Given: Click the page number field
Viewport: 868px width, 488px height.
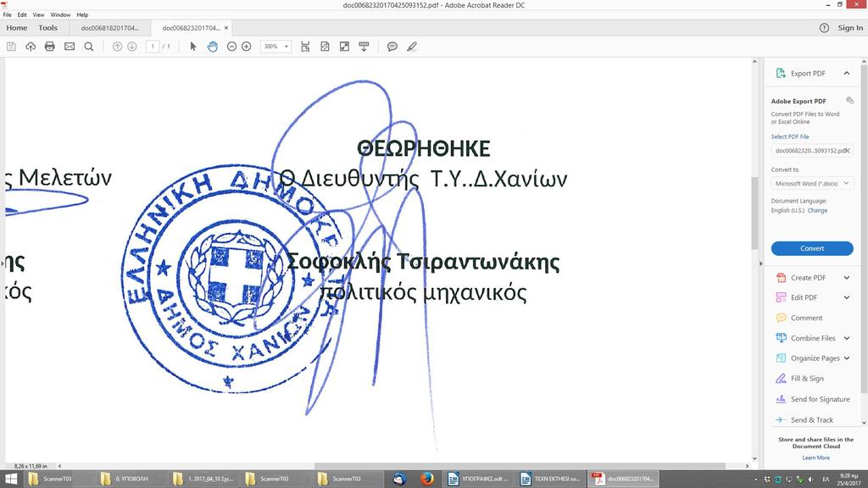Looking at the screenshot, I should [153, 47].
